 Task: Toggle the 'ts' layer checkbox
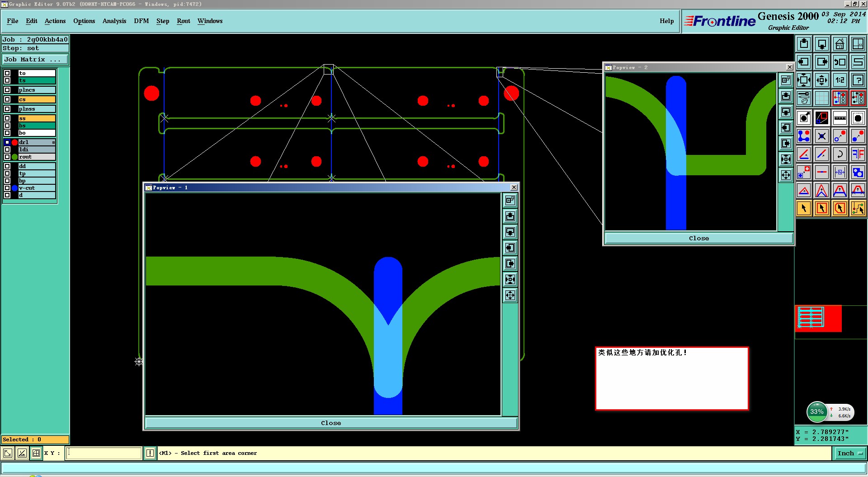click(x=7, y=80)
